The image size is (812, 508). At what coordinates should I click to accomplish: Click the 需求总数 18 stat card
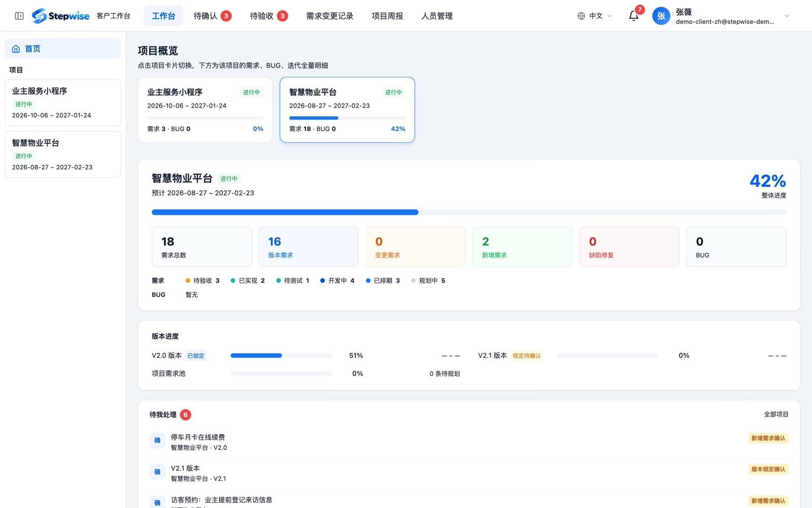coord(202,247)
